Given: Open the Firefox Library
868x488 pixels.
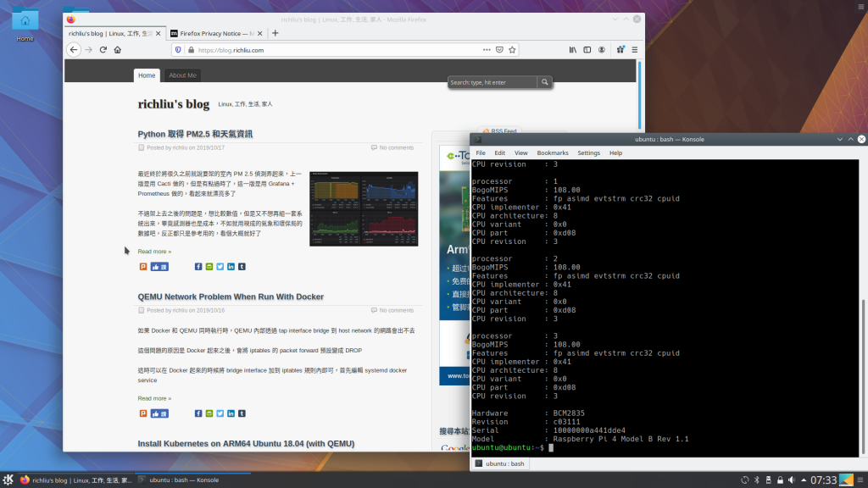Looking at the screenshot, I should click(573, 50).
